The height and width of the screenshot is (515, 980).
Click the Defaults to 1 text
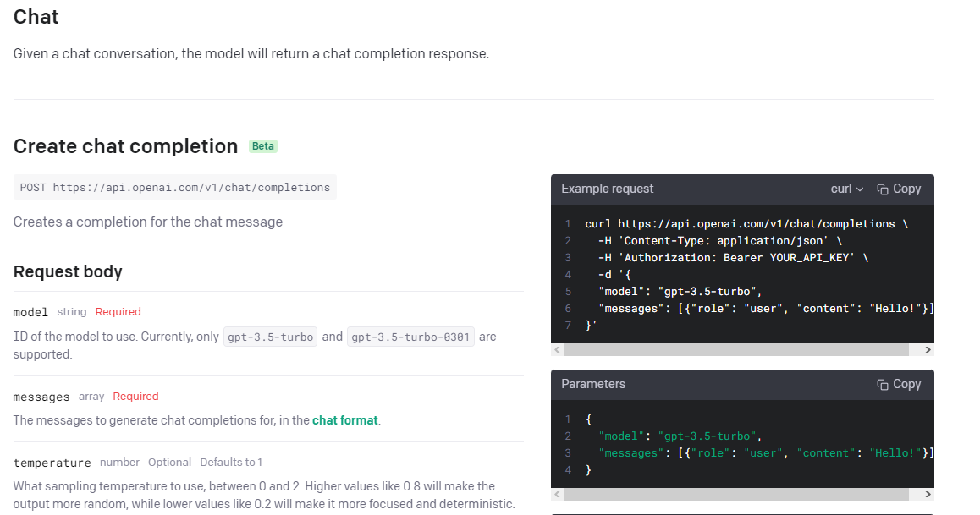(231, 462)
